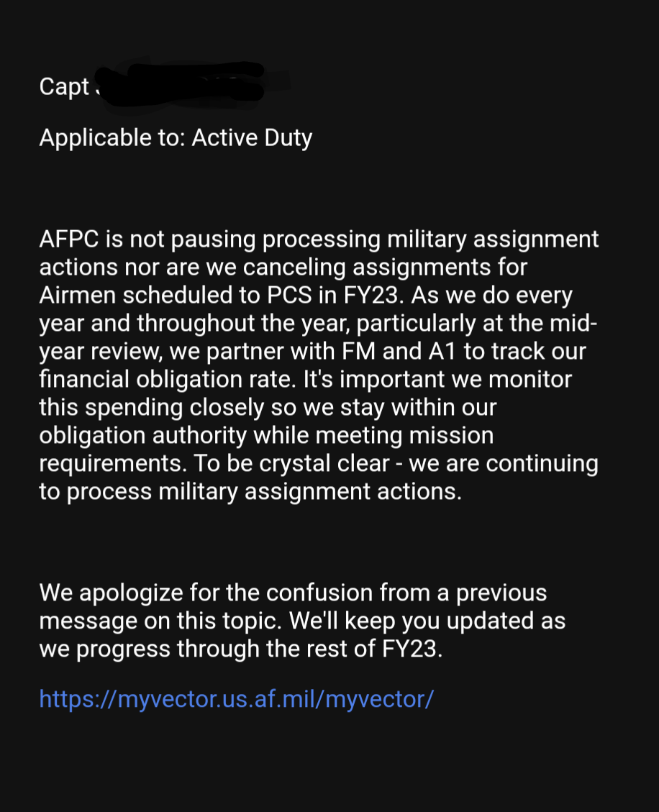Open the myvector.us.af.mil link
This screenshot has height=812, width=659.
click(236, 698)
